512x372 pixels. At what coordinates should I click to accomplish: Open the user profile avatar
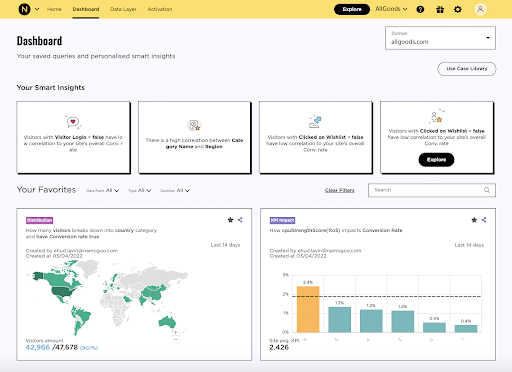tap(480, 9)
